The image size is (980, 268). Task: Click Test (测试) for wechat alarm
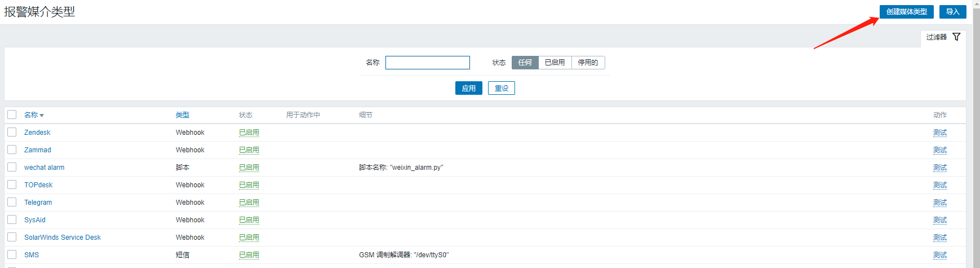(940, 168)
